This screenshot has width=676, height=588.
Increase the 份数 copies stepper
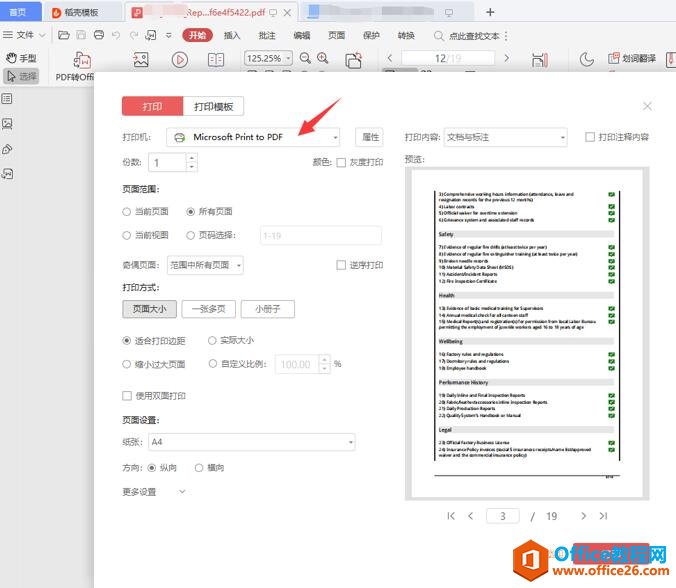coord(192,158)
